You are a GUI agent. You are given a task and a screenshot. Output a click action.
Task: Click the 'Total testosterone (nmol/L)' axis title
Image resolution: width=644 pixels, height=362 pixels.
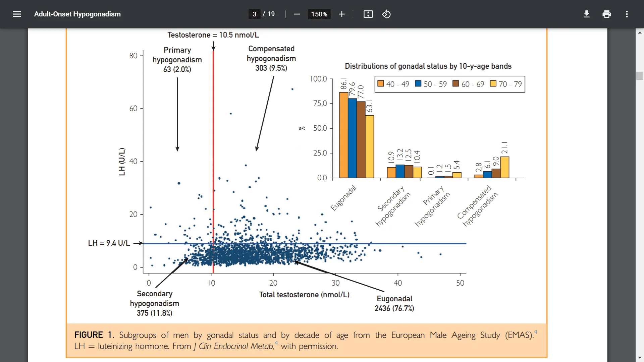pyautogui.click(x=304, y=295)
